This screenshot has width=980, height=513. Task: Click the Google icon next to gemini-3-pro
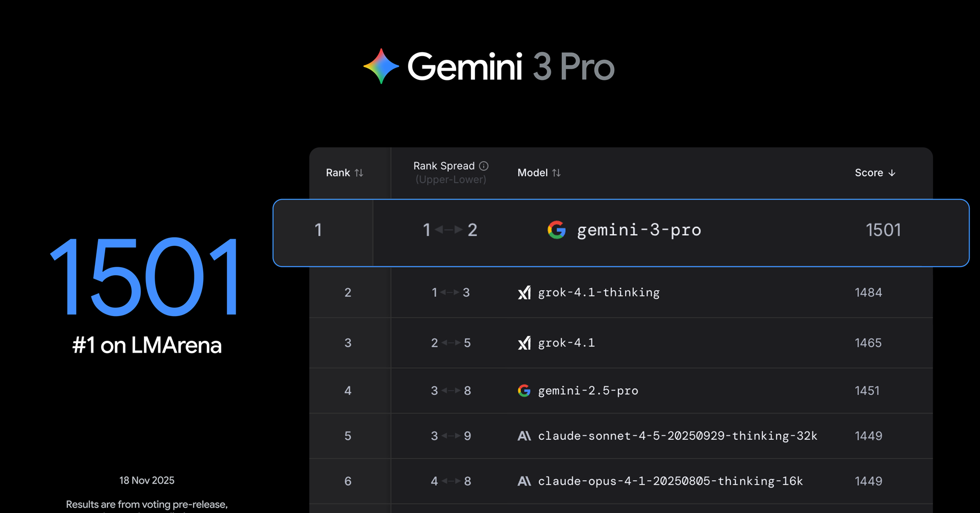click(x=557, y=230)
